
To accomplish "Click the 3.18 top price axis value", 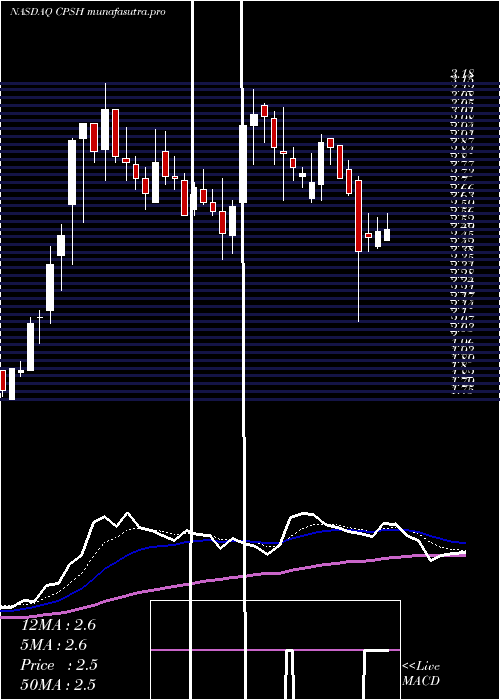I will click(462, 73).
